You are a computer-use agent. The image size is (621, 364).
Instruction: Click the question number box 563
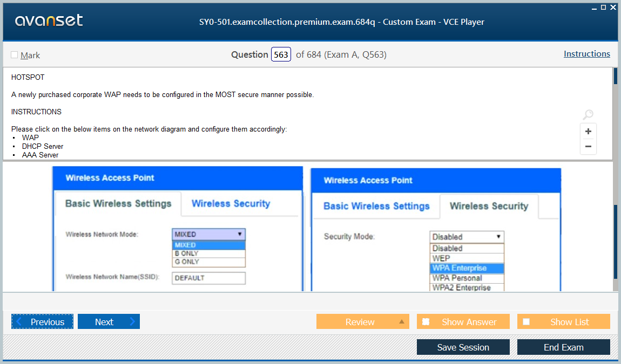281,55
